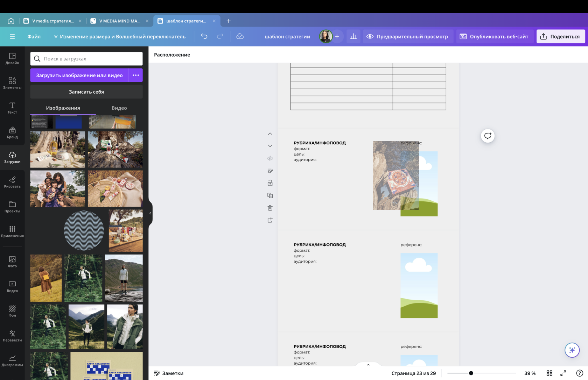588x380 pixels.
Task: Adjust the zoom slider handle
Action: pyautogui.click(x=471, y=373)
